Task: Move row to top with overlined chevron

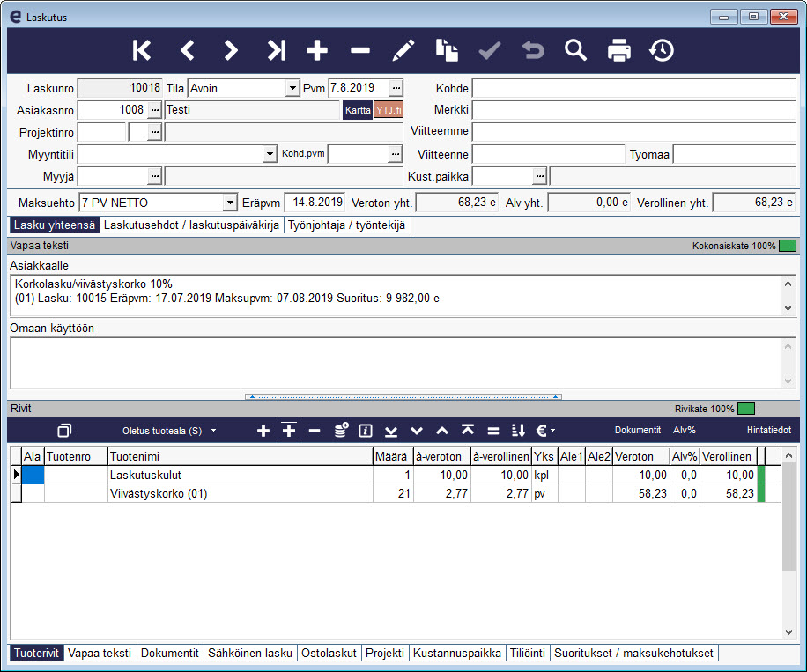Action: pyautogui.click(x=467, y=430)
